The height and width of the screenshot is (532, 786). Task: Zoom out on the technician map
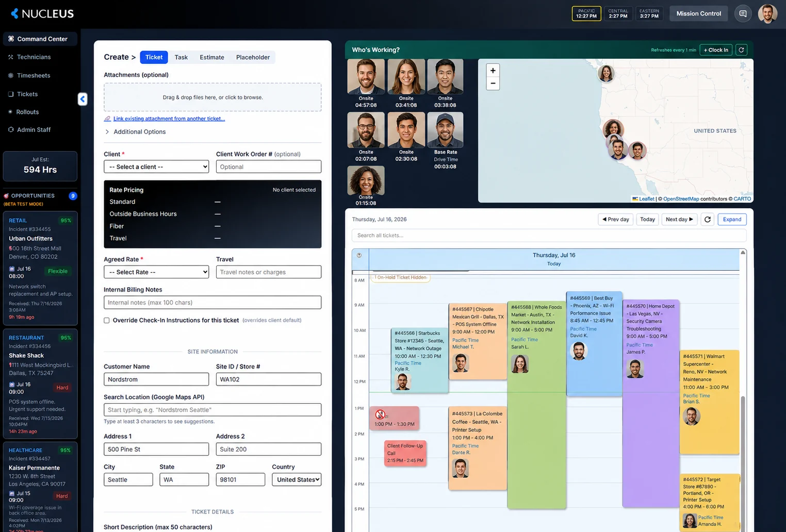493,84
